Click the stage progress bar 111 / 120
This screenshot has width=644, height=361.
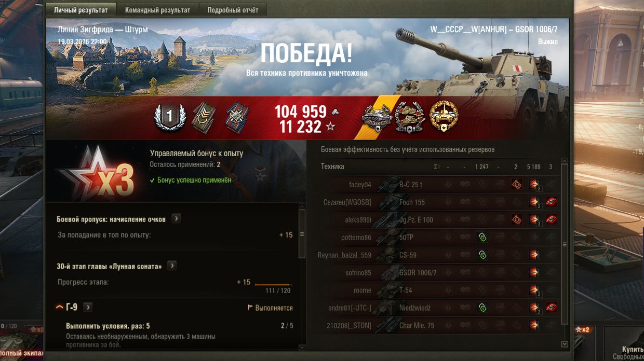[x=273, y=285]
